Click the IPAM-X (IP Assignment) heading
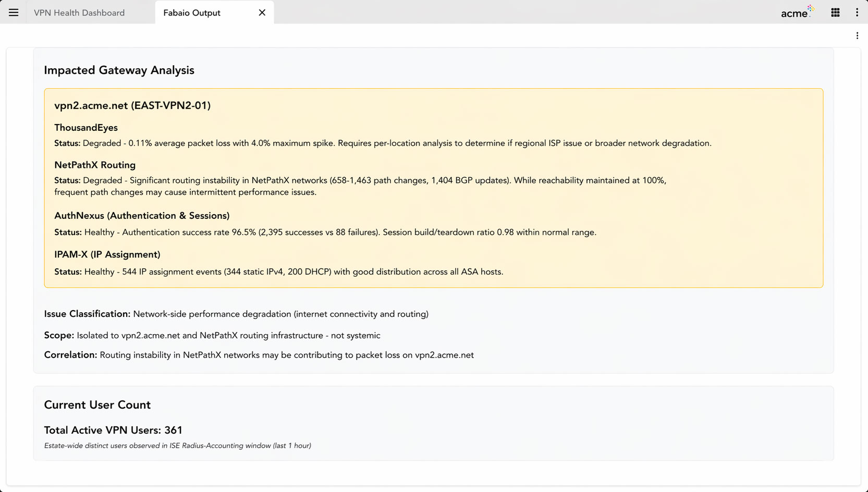Viewport: 868px width, 492px height. tap(107, 254)
